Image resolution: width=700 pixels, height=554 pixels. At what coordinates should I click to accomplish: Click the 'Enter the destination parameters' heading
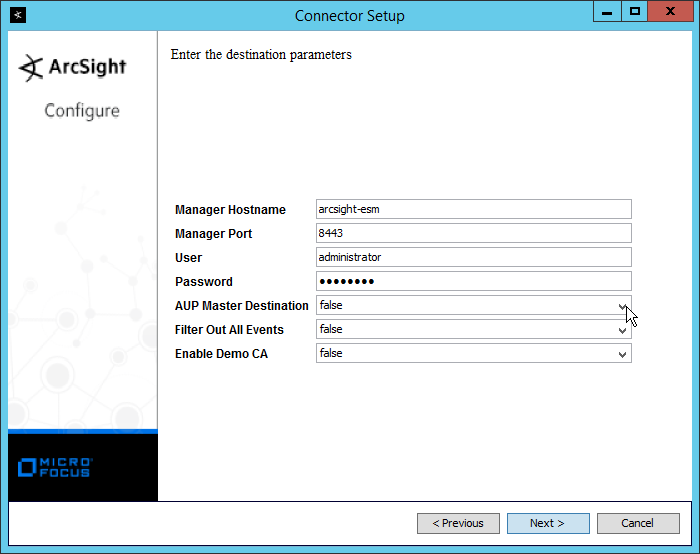[261, 55]
